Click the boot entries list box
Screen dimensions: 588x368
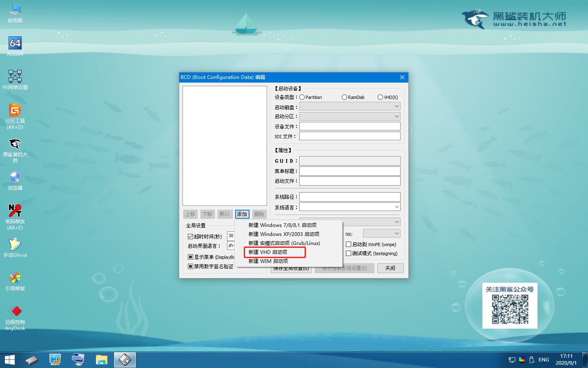[x=225, y=146]
